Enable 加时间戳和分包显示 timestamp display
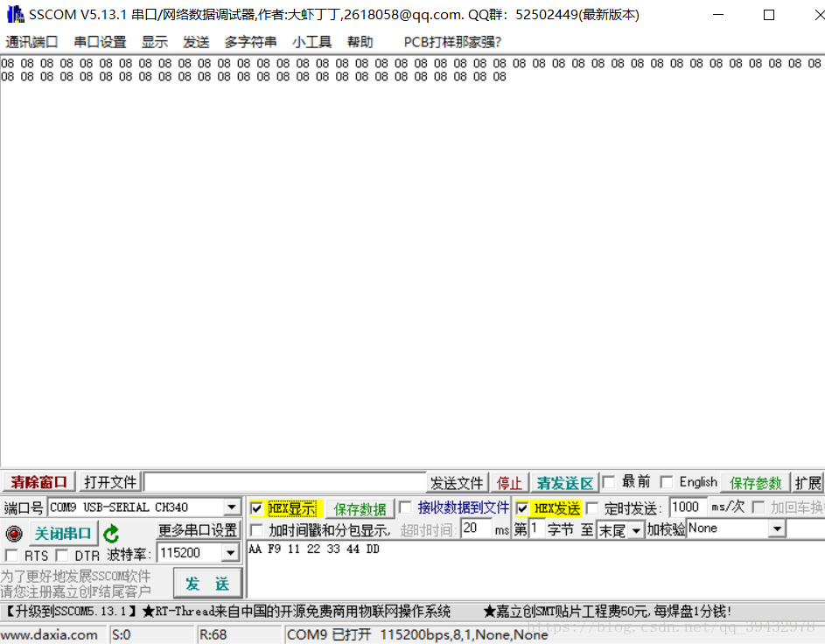This screenshot has height=644, width=825. pos(256,530)
